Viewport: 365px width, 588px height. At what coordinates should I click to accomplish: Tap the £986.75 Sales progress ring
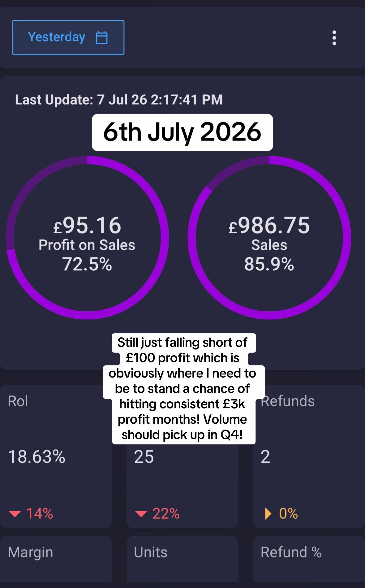(269, 238)
